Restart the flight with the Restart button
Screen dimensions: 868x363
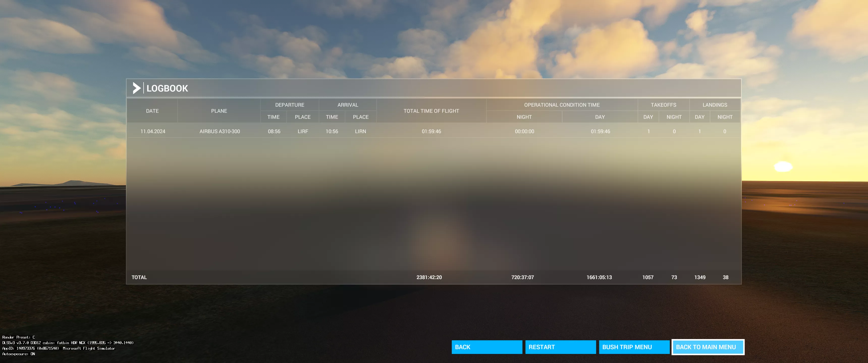560,347
